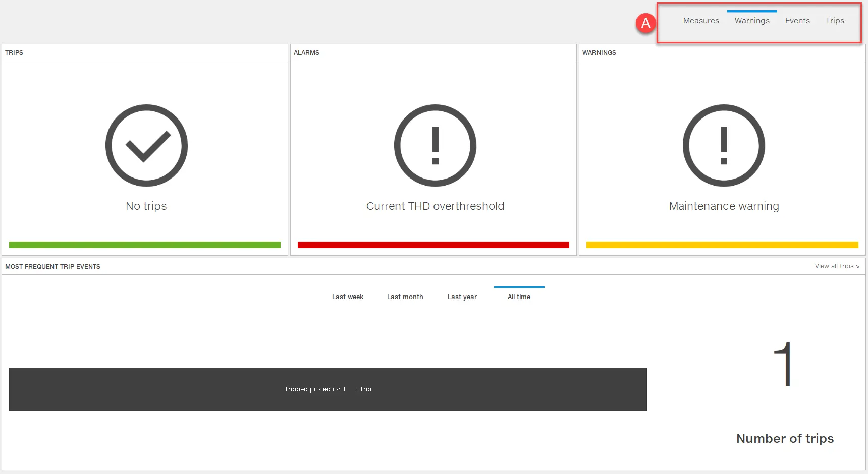Click the Number of trips counter
The width and height of the screenshot is (868, 474).
click(784, 366)
